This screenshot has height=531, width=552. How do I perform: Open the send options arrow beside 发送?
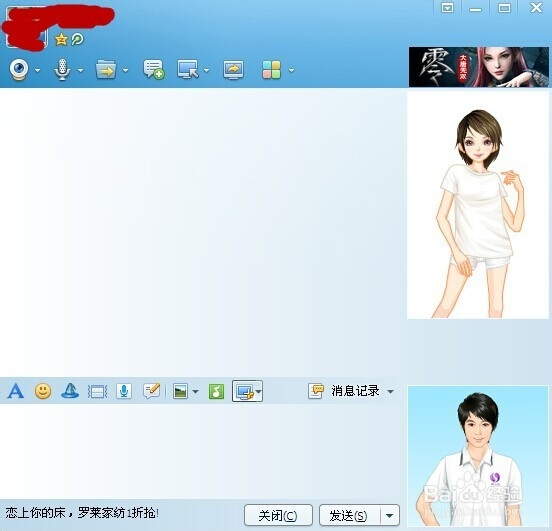390,516
